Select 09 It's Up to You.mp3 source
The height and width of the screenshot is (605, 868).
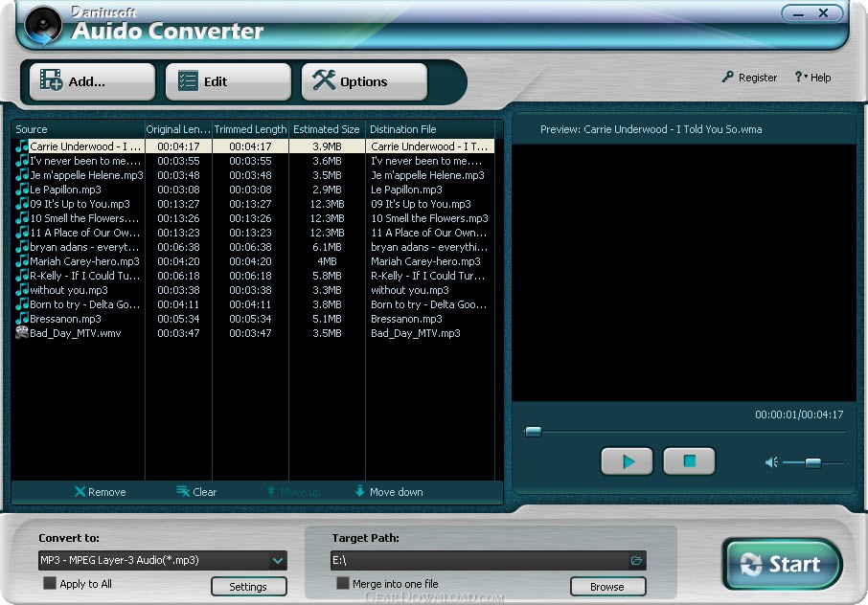(79, 204)
